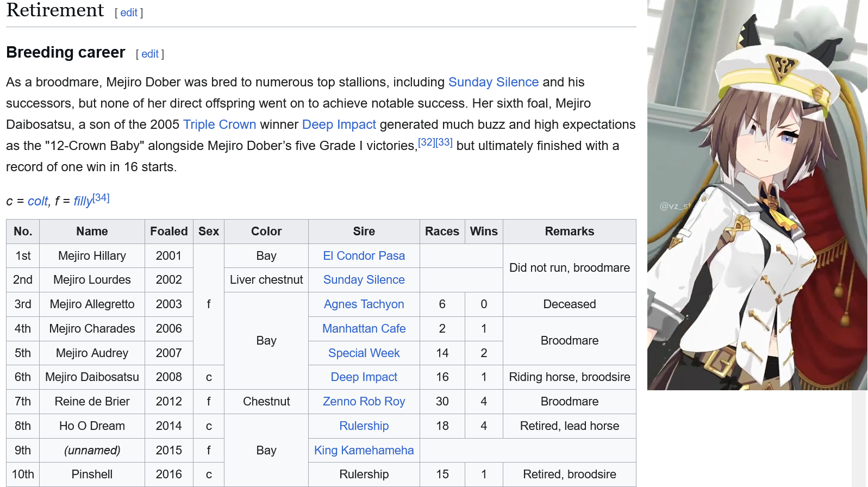Image resolution: width=868 pixels, height=487 pixels.
Task: Select the Pinshell name cell
Action: point(92,474)
